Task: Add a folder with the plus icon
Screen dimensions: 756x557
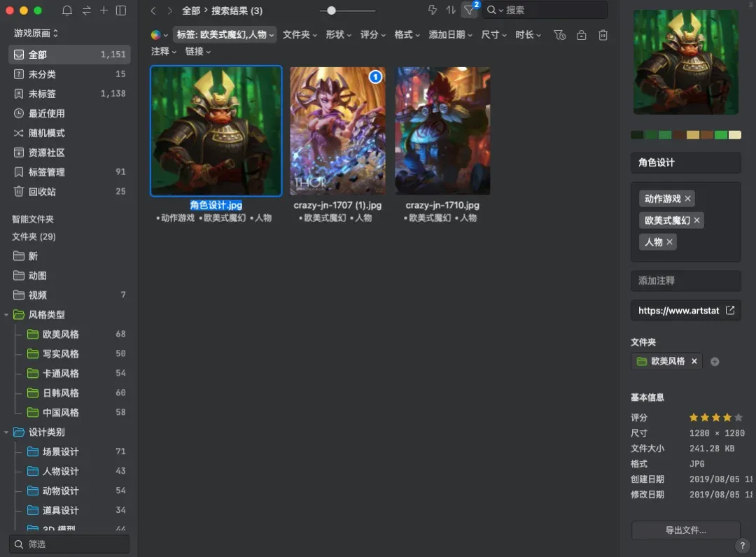Action: (715, 362)
